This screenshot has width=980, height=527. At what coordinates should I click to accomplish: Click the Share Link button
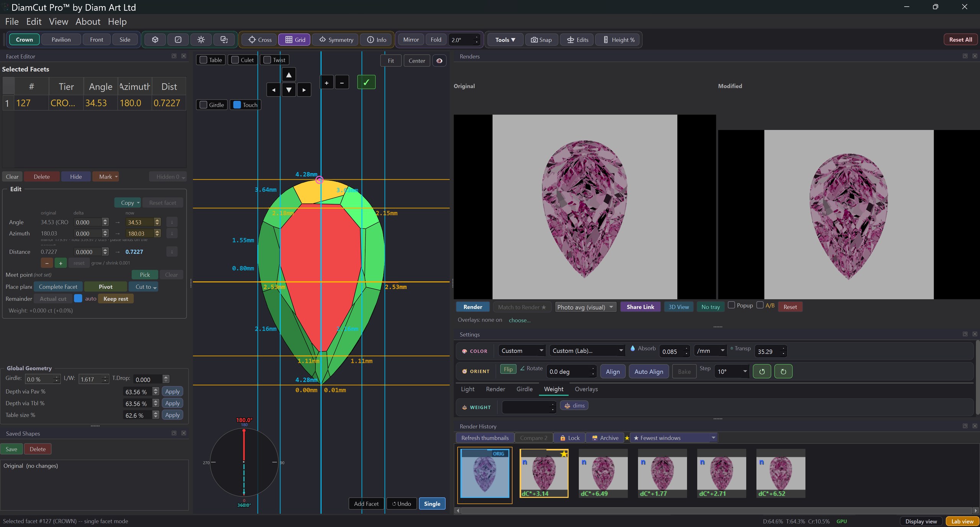click(x=640, y=307)
